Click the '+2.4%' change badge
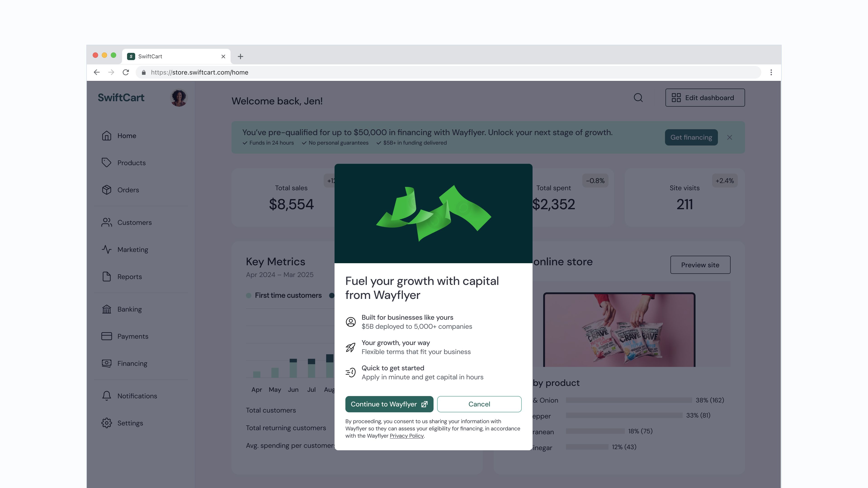The height and width of the screenshot is (488, 868). click(x=724, y=181)
